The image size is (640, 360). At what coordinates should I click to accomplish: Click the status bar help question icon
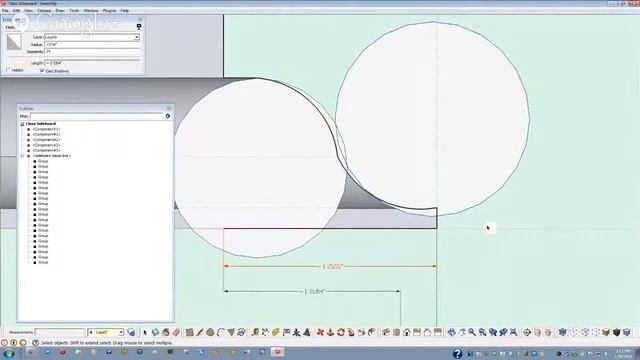pyautogui.click(x=36, y=343)
